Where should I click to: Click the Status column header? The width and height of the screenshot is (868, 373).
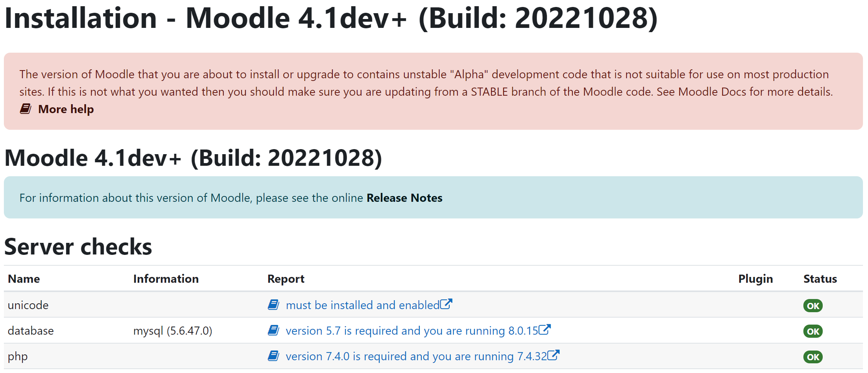pos(820,279)
